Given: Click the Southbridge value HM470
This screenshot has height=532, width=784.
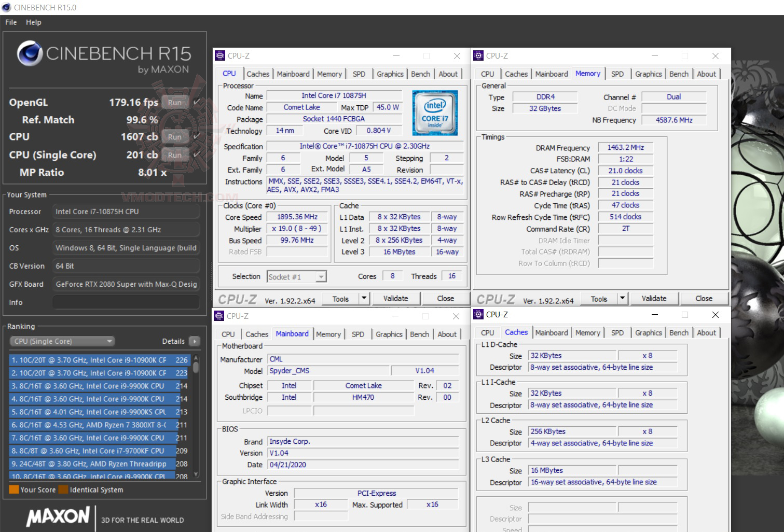Looking at the screenshot, I should tap(363, 397).
